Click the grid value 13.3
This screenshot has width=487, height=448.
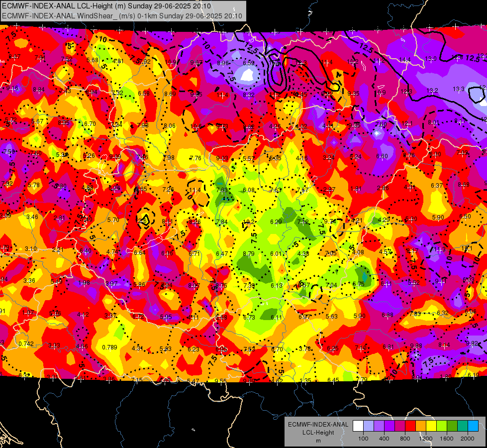click(459, 89)
